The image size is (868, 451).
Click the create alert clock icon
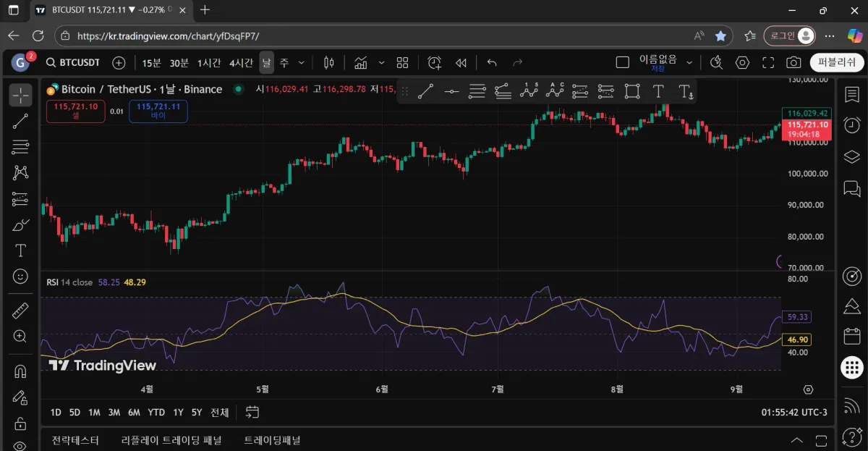tap(434, 63)
